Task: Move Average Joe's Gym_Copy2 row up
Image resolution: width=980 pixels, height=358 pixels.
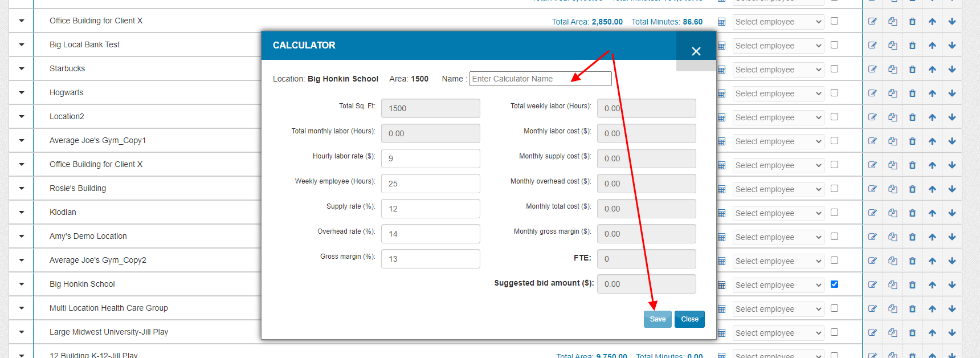Action: tap(932, 261)
